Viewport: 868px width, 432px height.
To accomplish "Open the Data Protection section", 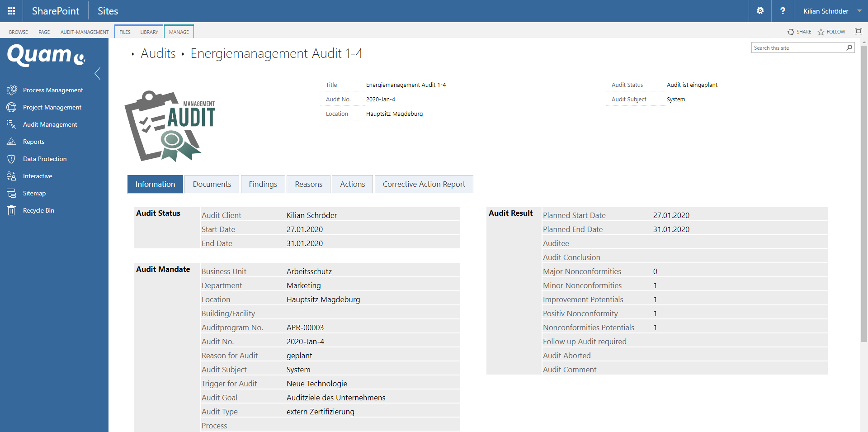I will (x=45, y=159).
